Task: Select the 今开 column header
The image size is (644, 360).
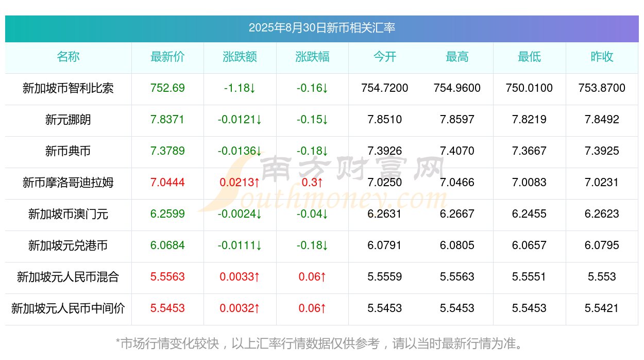Action: click(x=385, y=57)
